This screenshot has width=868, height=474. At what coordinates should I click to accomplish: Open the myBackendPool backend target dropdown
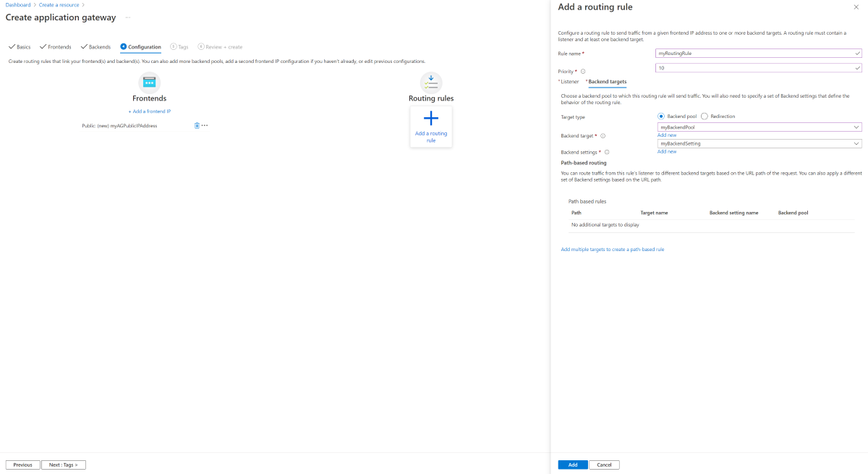point(759,127)
